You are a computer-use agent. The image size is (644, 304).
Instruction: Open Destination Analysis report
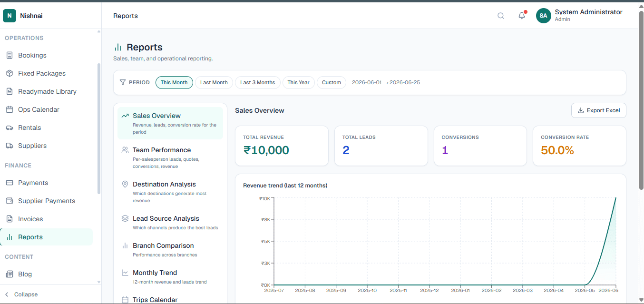pos(170,192)
